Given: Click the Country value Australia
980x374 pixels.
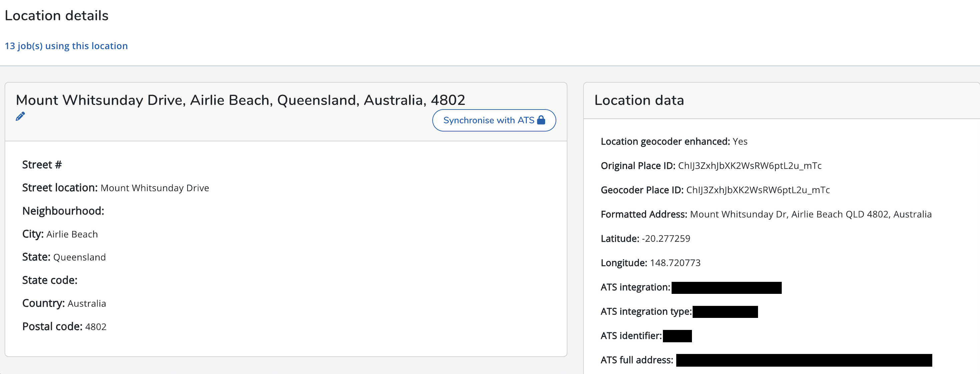Looking at the screenshot, I should point(86,304).
